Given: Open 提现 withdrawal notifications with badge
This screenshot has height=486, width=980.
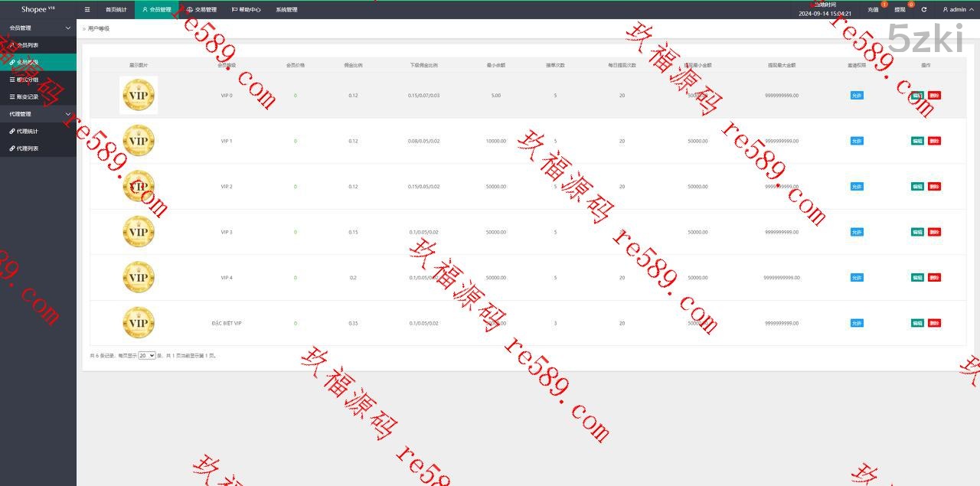Looking at the screenshot, I should click(900, 10).
